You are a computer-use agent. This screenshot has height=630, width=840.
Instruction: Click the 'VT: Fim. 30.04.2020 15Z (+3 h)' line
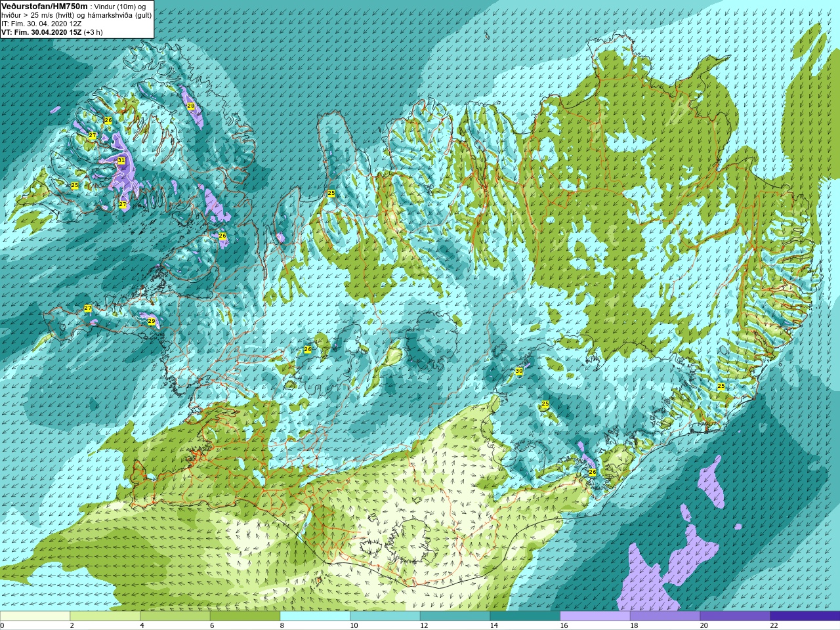click(52, 32)
